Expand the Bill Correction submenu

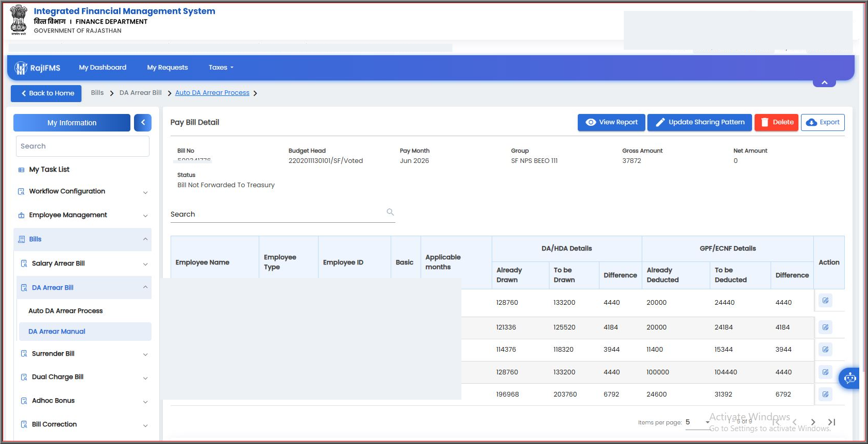pyautogui.click(x=84, y=424)
